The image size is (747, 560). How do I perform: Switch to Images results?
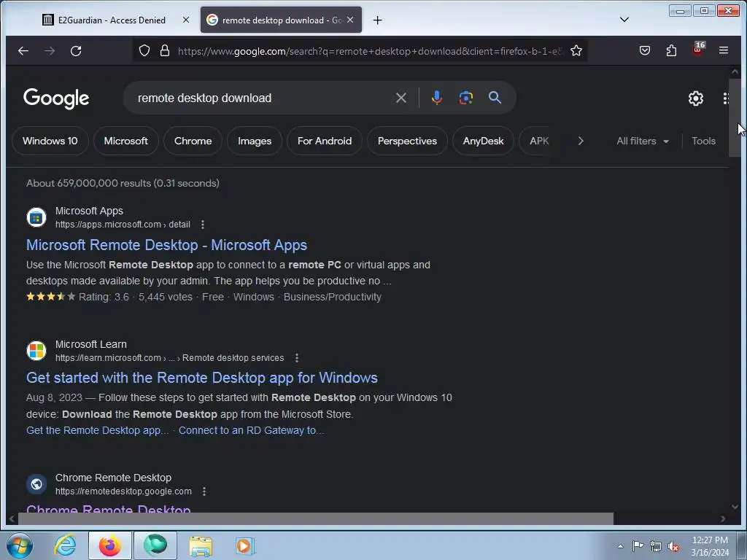coord(255,141)
